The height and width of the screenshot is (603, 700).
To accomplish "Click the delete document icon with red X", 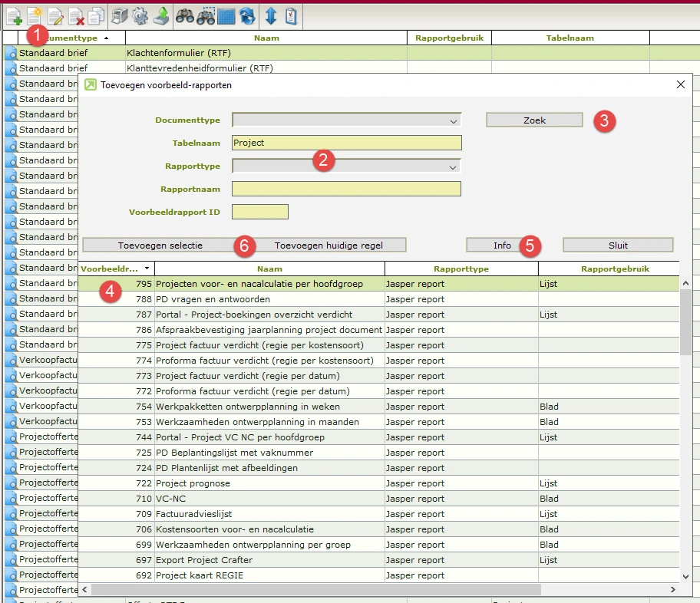I will (x=76, y=15).
